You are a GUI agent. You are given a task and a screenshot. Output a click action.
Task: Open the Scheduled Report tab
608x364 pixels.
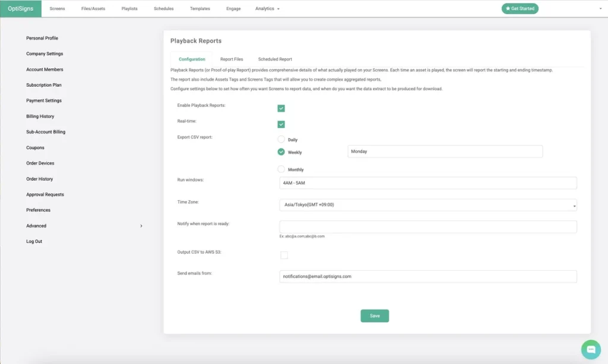275,59
